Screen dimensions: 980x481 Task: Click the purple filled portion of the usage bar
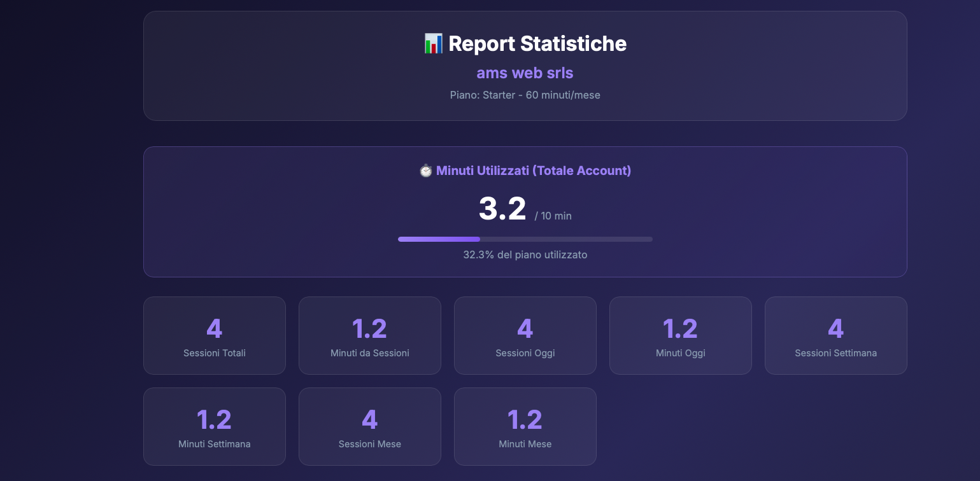tap(439, 239)
